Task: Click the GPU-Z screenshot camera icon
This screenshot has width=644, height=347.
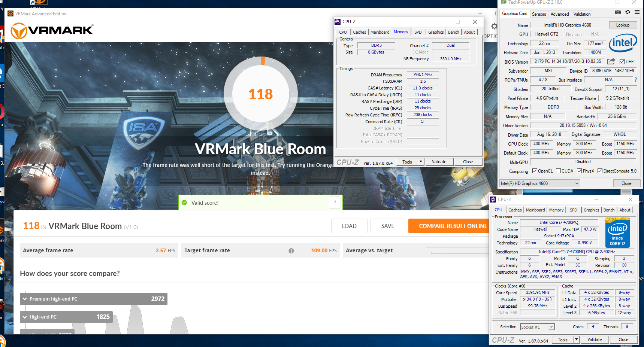Action: pyautogui.click(x=618, y=12)
